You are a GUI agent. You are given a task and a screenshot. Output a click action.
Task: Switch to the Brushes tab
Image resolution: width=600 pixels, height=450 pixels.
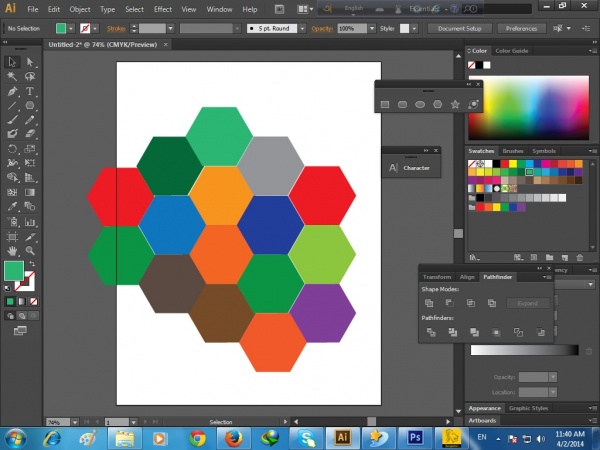pyautogui.click(x=512, y=151)
